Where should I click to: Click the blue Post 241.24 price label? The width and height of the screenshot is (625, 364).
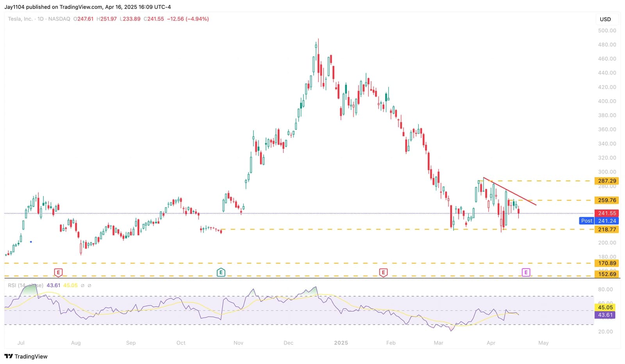click(x=599, y=221)
